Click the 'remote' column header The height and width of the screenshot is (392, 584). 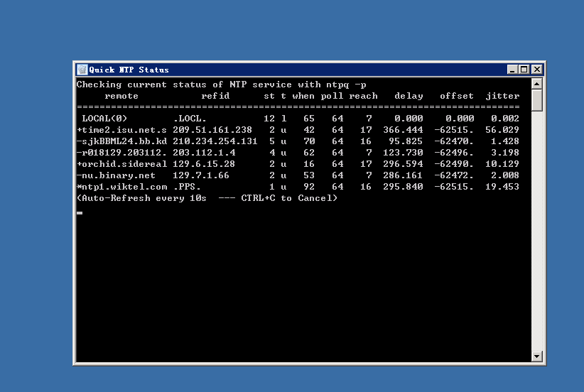pyautogui.click(x=121, y=96)
